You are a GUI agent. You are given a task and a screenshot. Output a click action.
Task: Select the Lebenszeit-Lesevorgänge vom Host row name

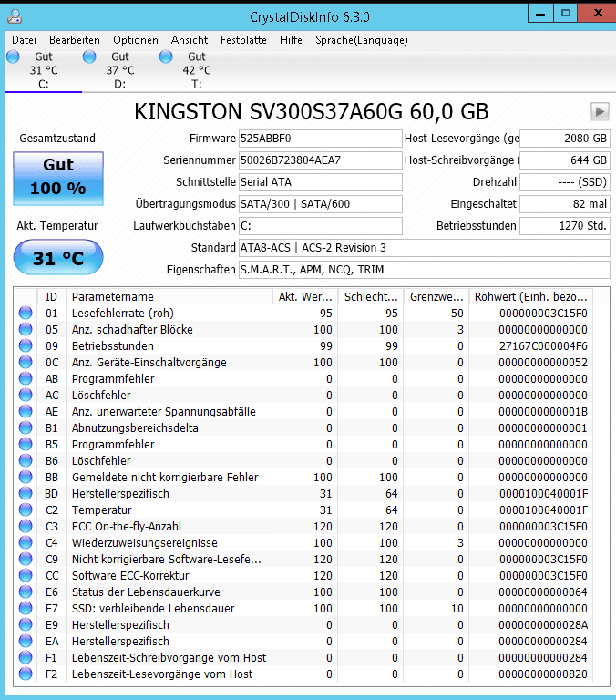pyautogui.click(x=162, y=674)
